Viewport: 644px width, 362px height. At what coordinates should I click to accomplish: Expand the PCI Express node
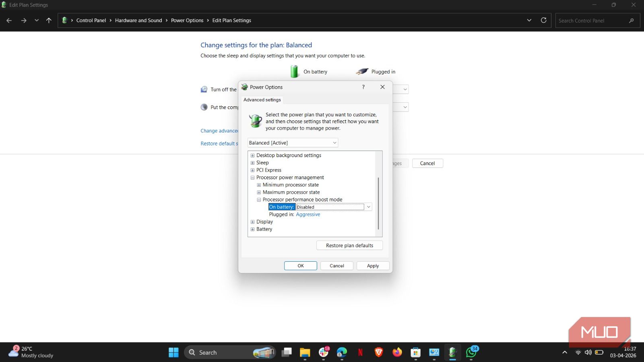point(252,170)
